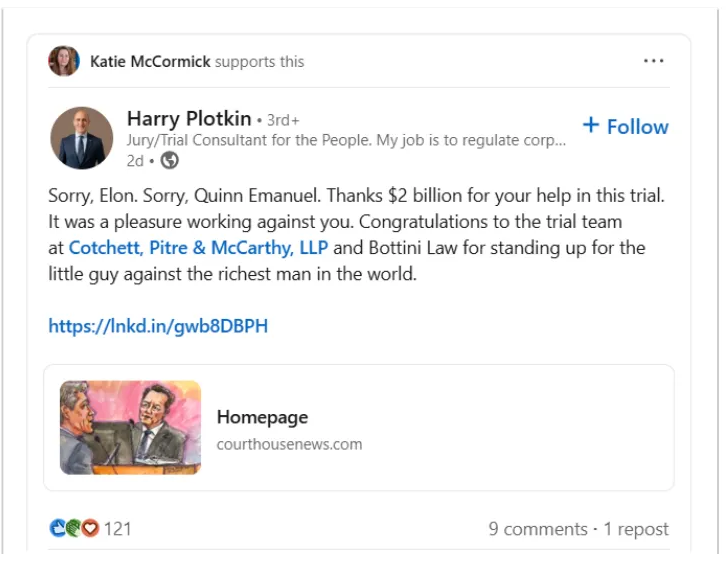This screenshot has height=564, width=728.
Task: Open the post's three-dot options menu
Action: click(653, 61)
